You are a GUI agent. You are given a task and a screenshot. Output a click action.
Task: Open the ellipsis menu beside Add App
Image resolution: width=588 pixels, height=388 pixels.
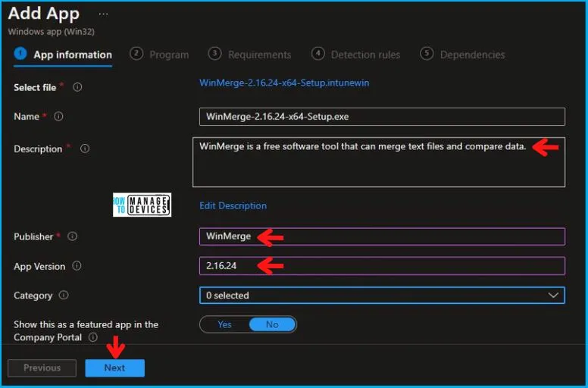pyautogui.click(x=104, y=14)
